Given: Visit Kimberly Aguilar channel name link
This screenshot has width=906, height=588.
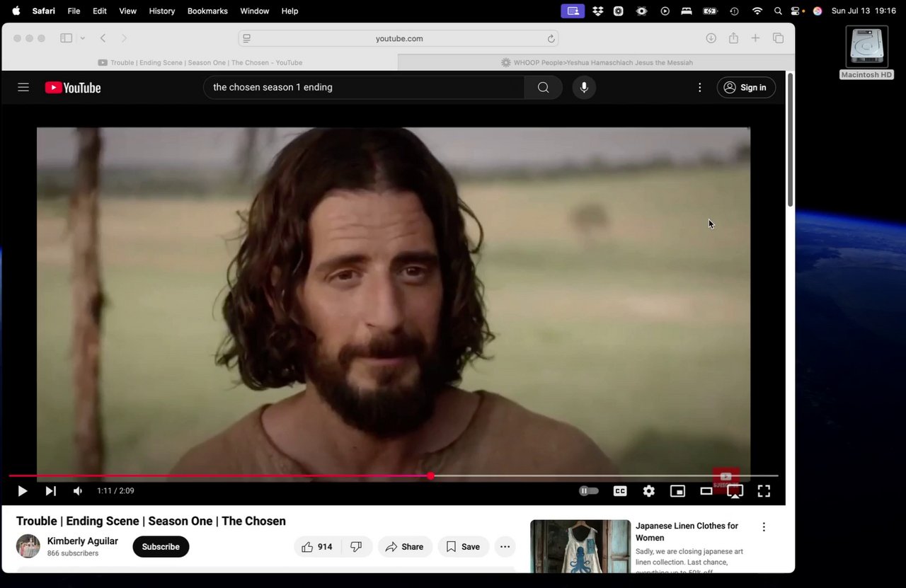Looking at the screenshot, I should click(83, 541).
